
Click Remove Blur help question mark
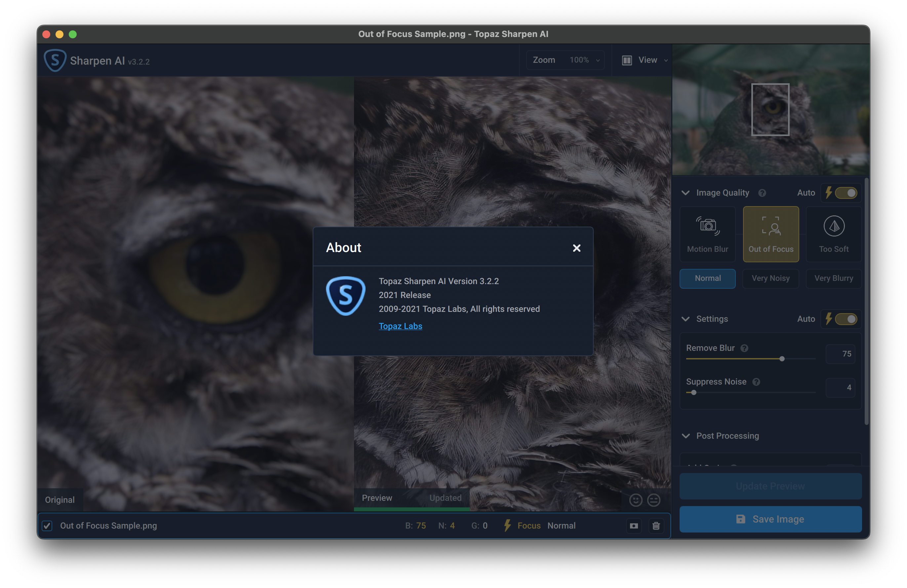pyautogui.click(x=744, y=348)
